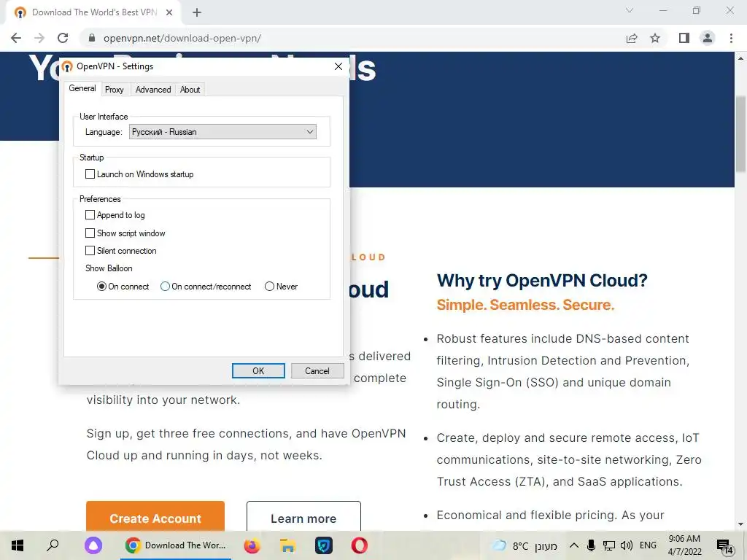The image size is (747, 560).
Task: Check the Append to log option
Action: tap(90, 215)
